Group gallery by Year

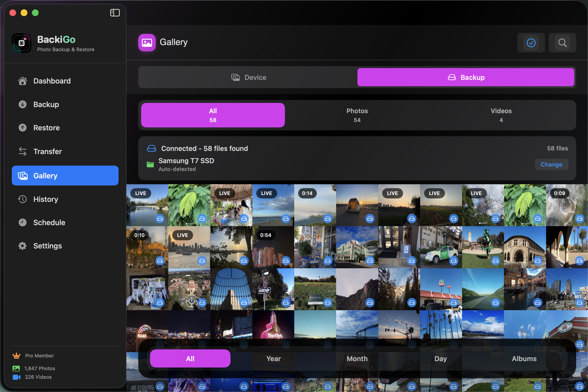[273, 358]
